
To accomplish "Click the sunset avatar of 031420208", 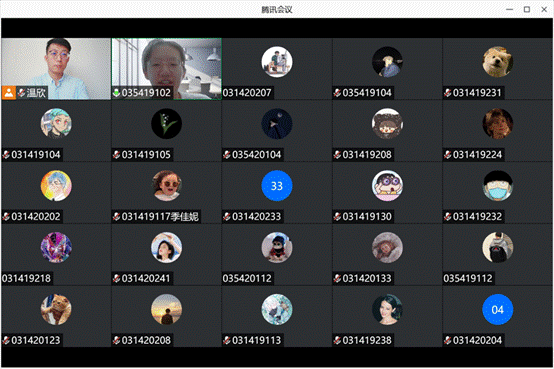I will coord(166,310).
